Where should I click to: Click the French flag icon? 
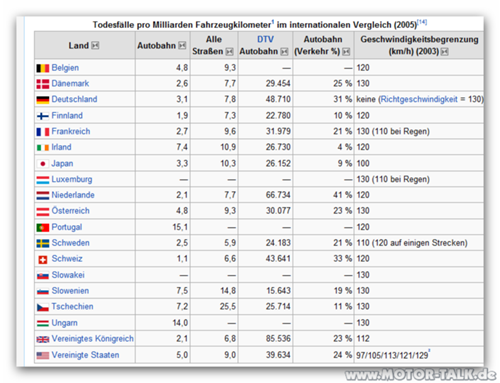tap(43, 132)
